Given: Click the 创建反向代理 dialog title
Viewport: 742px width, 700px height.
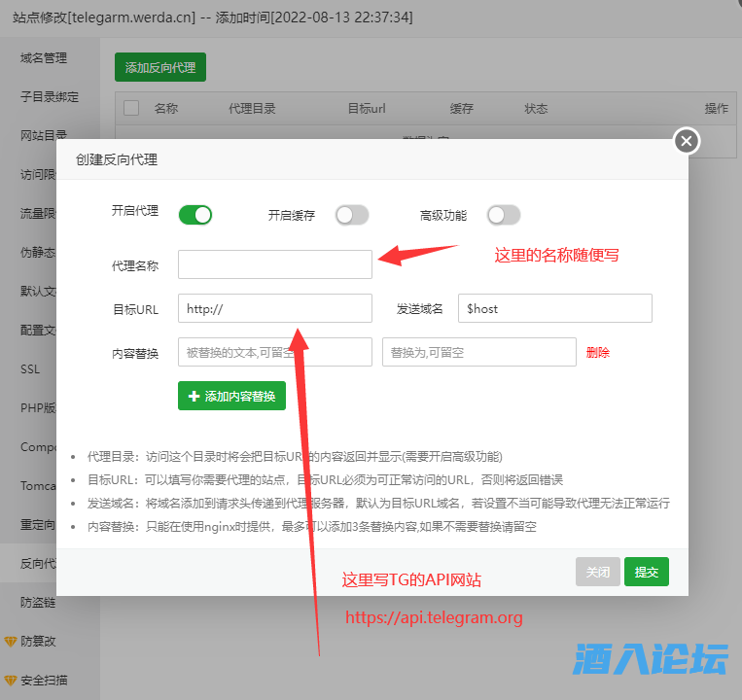Looking at the screenshot, I should (x=117, y=159).
